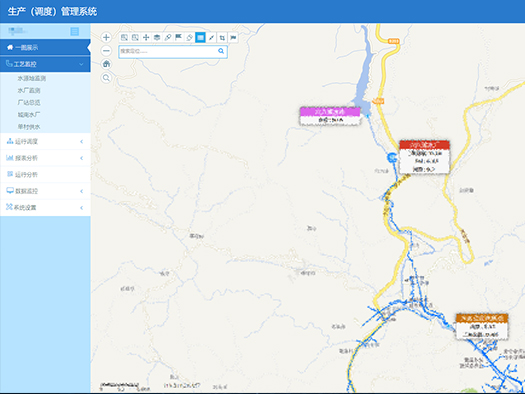Click the map zoom-in plus button
This screenshot has height=394, width=525.
tap(106, 37)
